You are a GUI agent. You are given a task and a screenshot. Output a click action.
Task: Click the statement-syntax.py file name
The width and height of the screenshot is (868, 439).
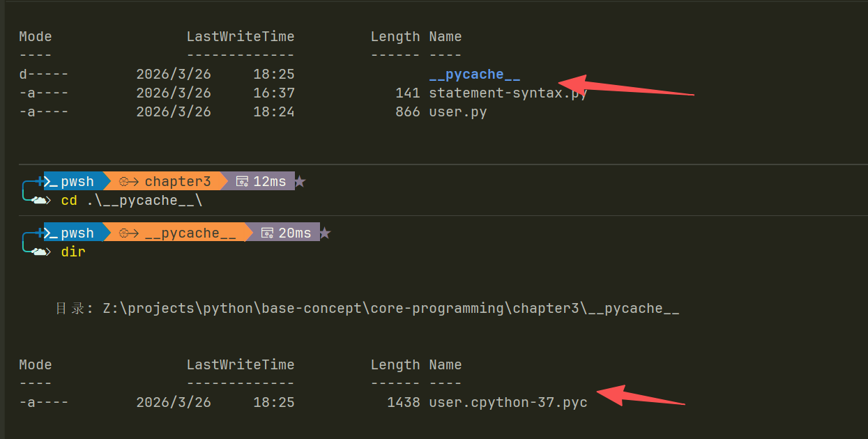pos(508,93)
